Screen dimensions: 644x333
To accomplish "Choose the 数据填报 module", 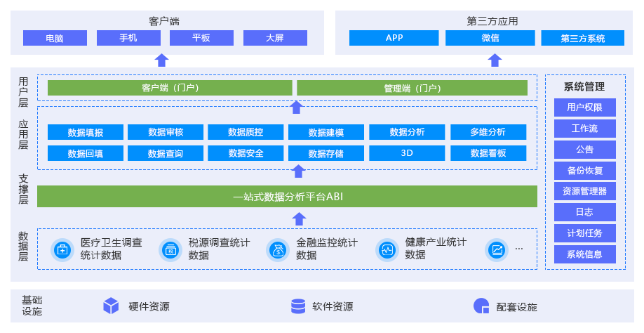I will (86, 132).
